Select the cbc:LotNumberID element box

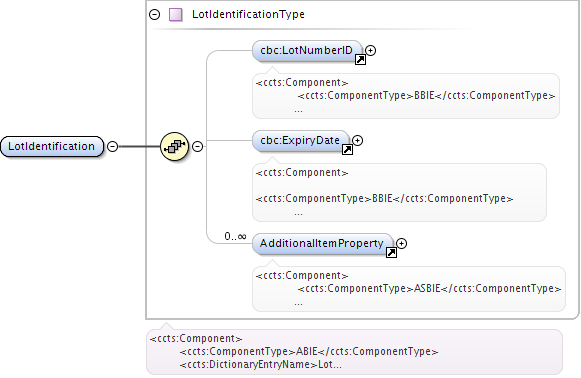coord(307,51)
